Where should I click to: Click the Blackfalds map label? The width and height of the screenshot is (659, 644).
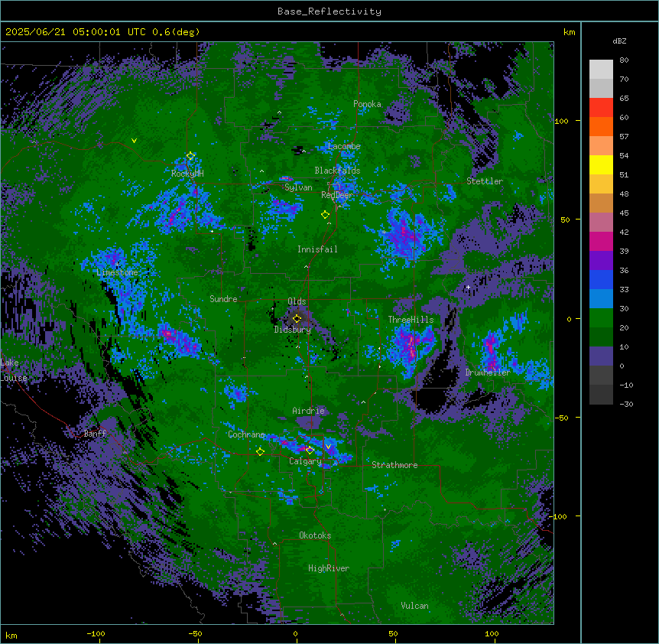tap(337, 171)
